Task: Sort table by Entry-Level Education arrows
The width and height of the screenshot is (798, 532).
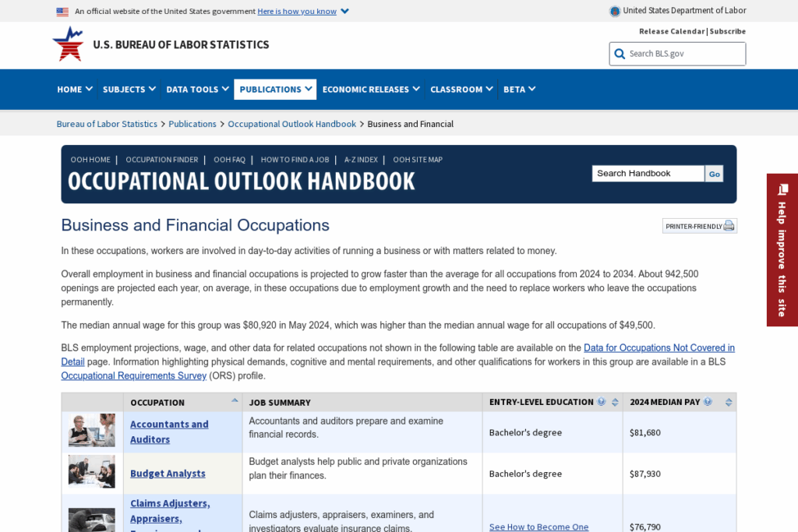Action: click(x=615, y=402)
